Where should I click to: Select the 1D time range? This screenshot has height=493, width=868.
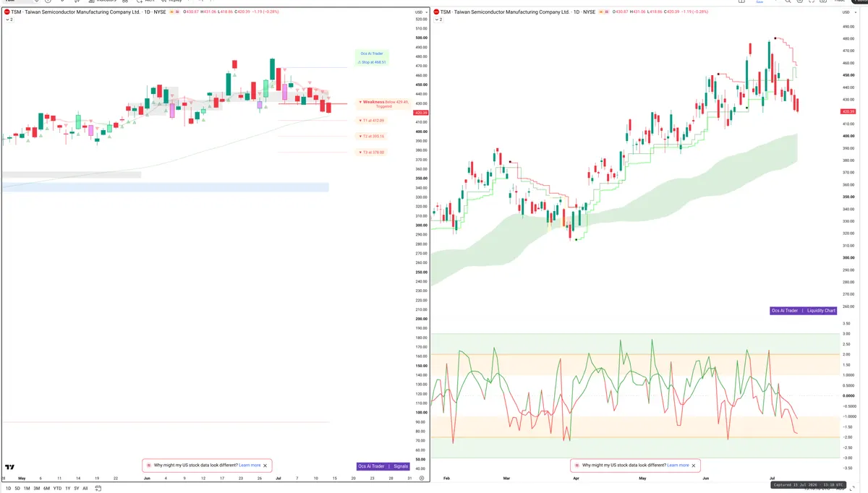pyautogui.click(x=8, y=489)
